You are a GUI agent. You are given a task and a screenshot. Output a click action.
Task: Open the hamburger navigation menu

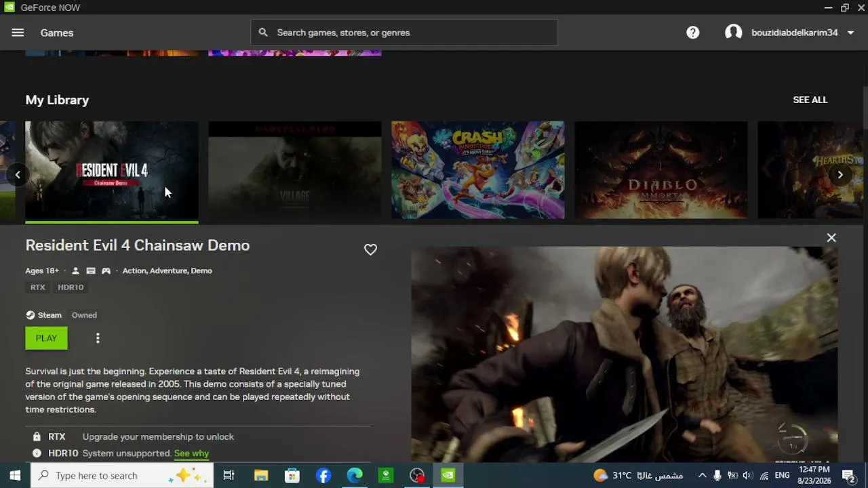[x=18, y=33]
